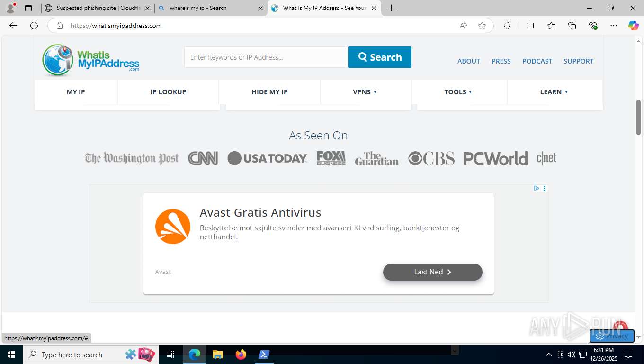Go to HIDE MY IP menu item
The width and height of the screenshot is (644, 364).
pos(269,92)
